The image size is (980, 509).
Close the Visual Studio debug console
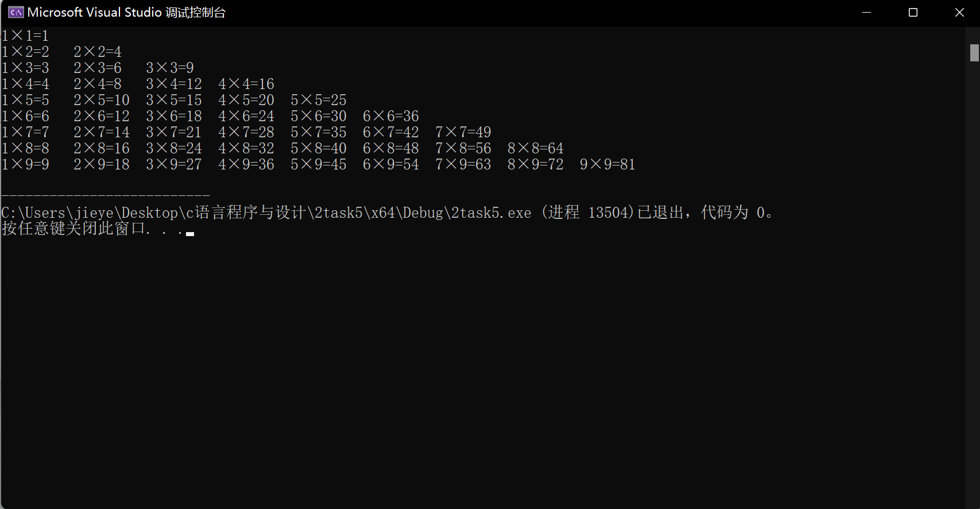959,12
